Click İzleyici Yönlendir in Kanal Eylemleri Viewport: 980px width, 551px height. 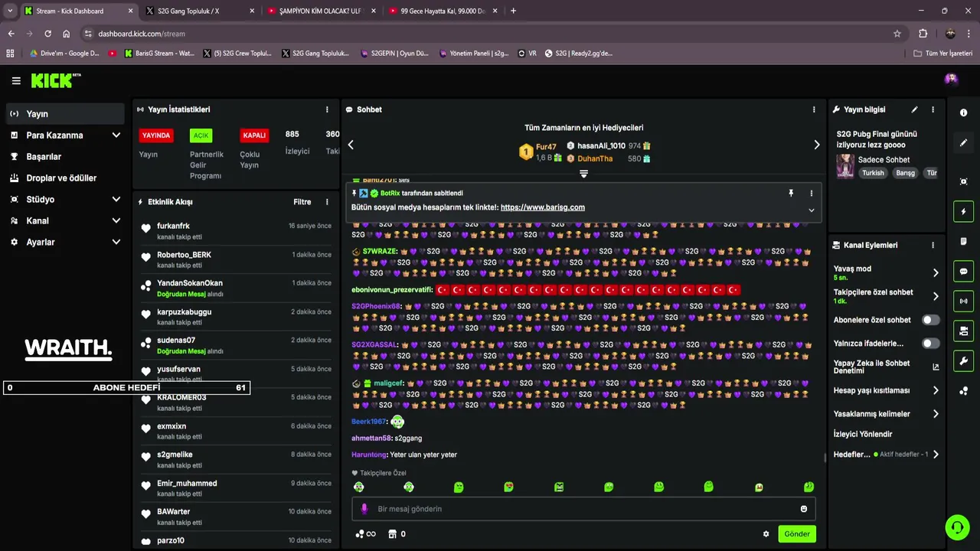tap(863, 434)
